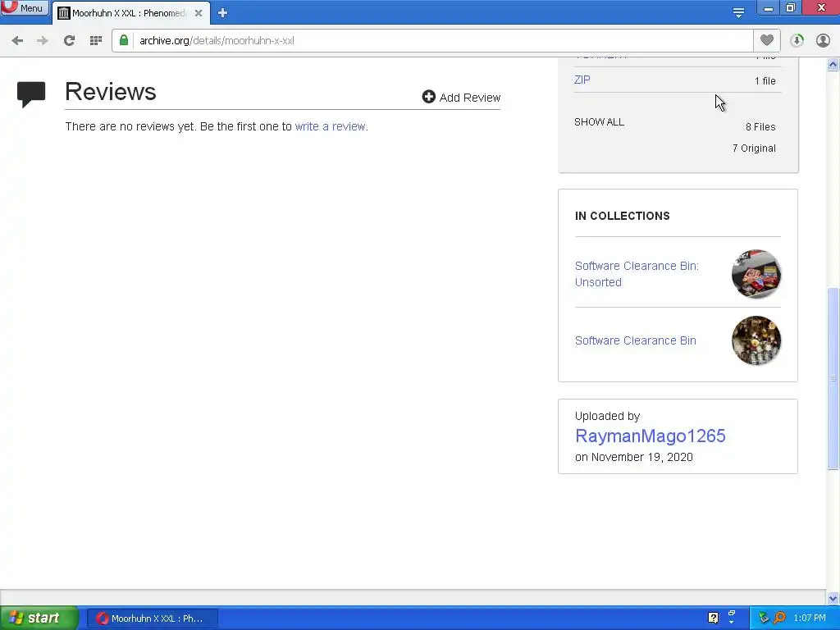The height and width of the screenshot is (630, 840).
Task: Open the downloads icon
Action: [x=797, y=40]
